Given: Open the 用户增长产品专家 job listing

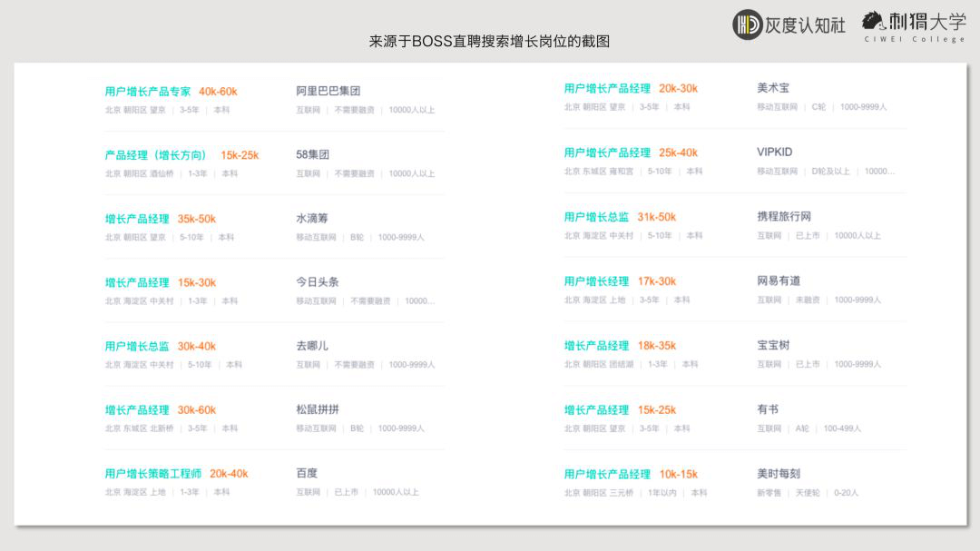Looking at the screenshot, I should 148,92.
